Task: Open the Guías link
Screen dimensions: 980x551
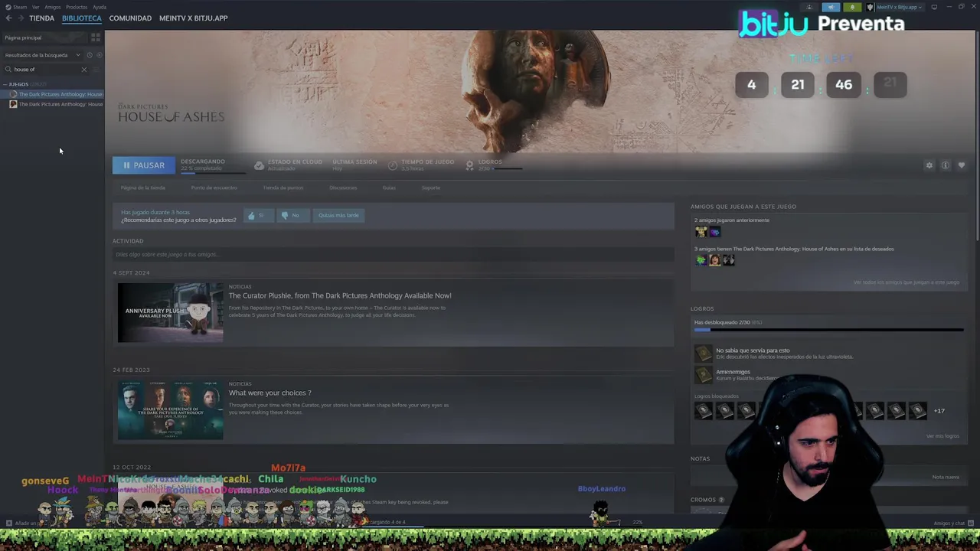Action: click(389, 187)
